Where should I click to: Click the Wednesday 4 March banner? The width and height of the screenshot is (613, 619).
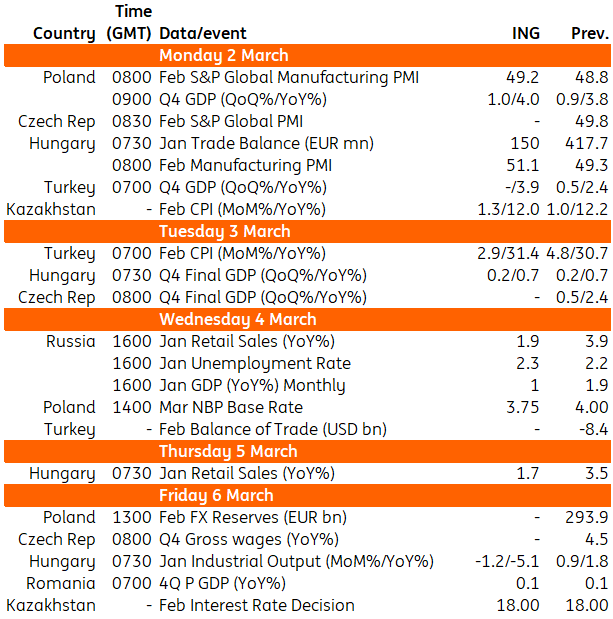[307, 319]
